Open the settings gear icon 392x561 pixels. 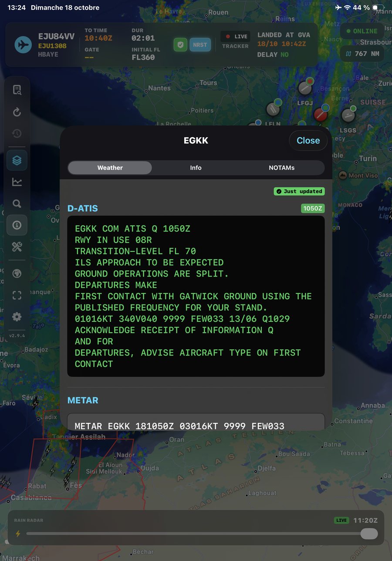click(17, 317)
